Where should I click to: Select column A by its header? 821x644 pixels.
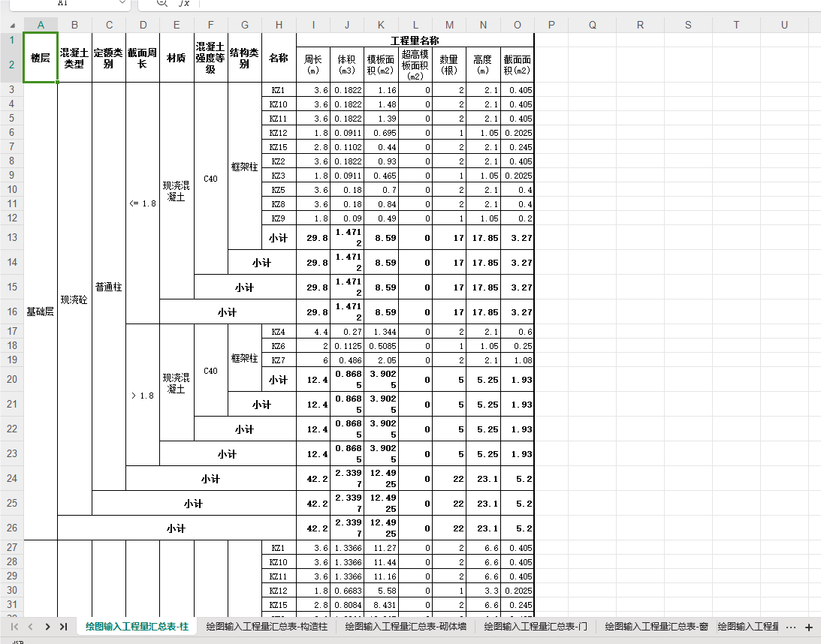(x=41, y=25)
